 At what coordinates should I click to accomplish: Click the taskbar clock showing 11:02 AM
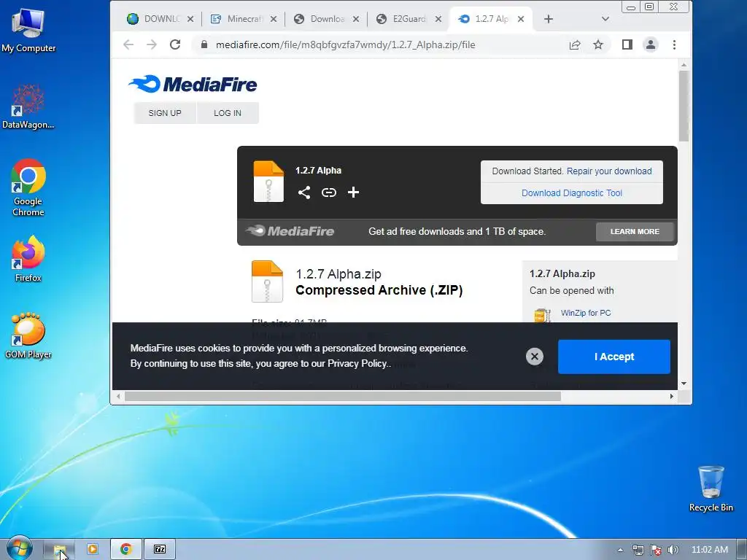[709, 550]
